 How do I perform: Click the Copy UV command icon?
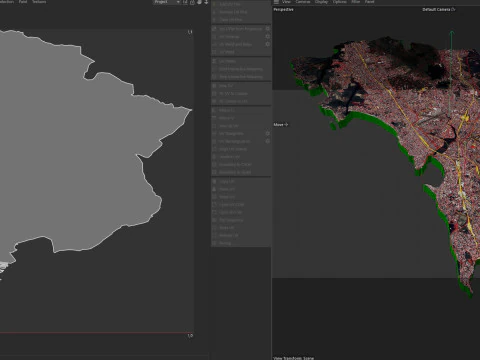click(x=215, y=181)
